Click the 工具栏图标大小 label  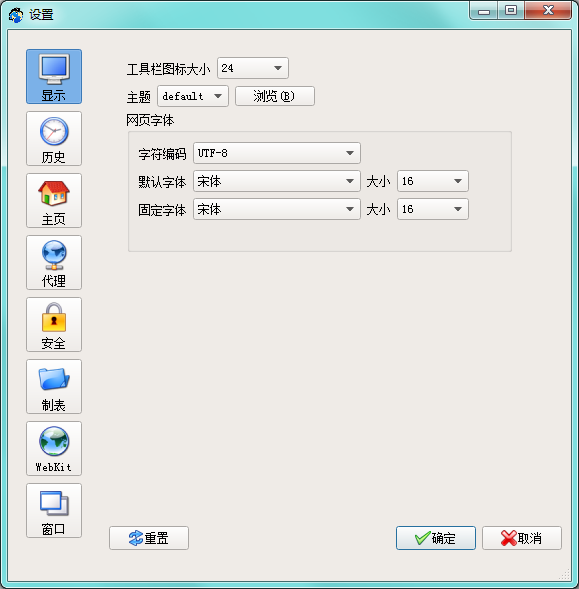168,69
